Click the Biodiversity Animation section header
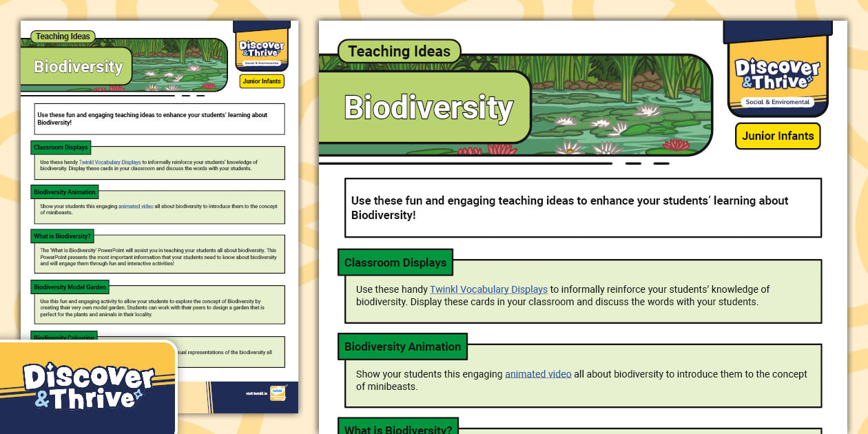868x434 pixels. 402,347
